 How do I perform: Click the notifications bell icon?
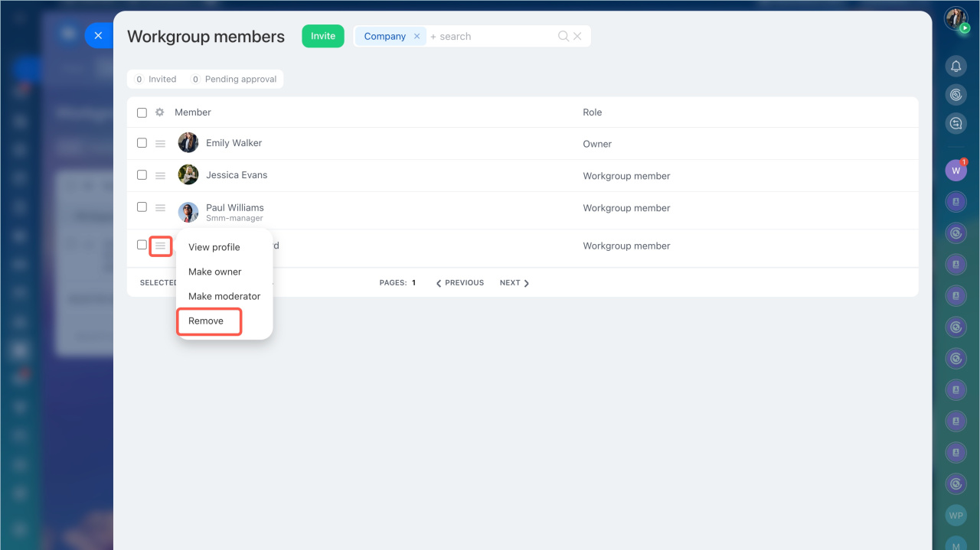point(955,67)
